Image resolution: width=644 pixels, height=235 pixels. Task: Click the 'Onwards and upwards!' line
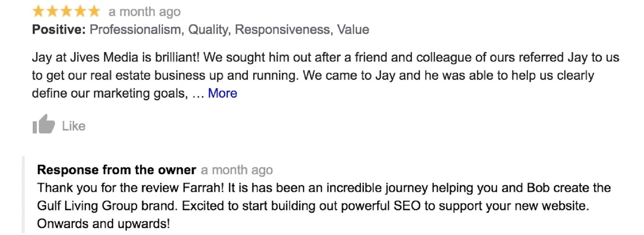tap(103, 224)
